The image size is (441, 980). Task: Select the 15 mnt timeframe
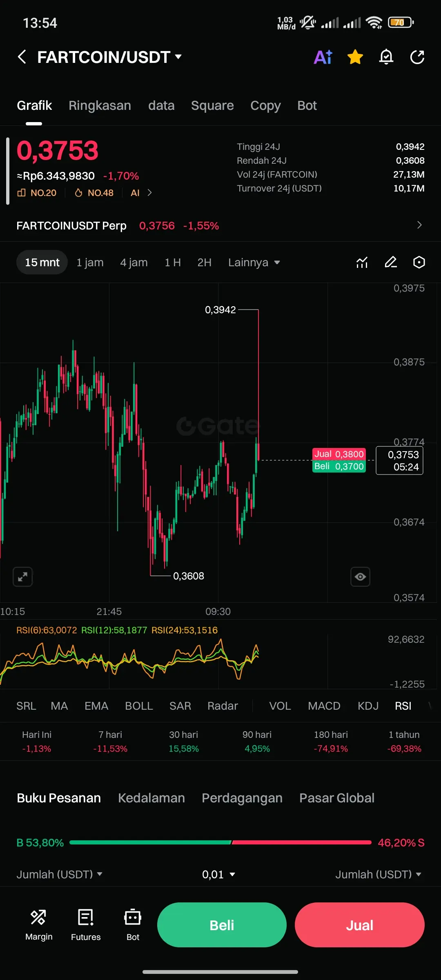tap(42, 262)
